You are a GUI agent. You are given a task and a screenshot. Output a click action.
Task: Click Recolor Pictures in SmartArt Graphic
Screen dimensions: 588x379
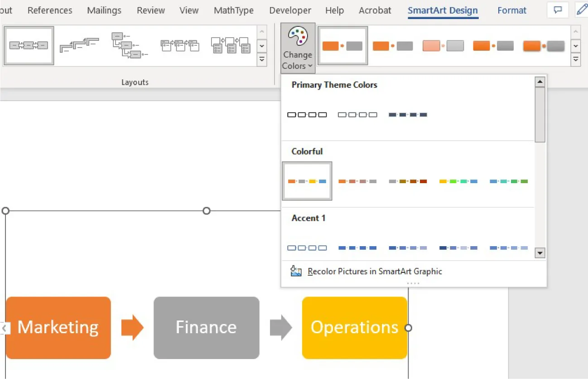pos(375,271)
